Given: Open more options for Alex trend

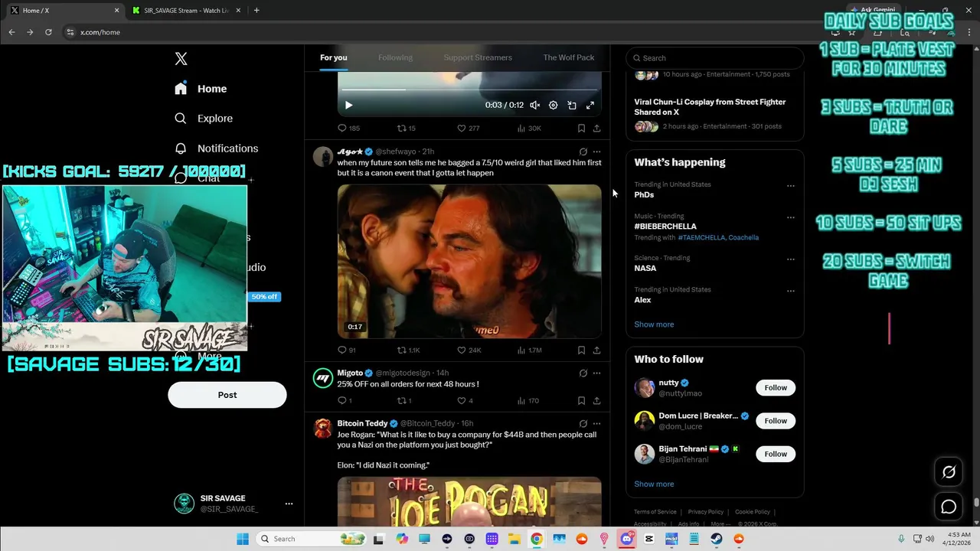Looking at the screenshot, I should [791, 291].
